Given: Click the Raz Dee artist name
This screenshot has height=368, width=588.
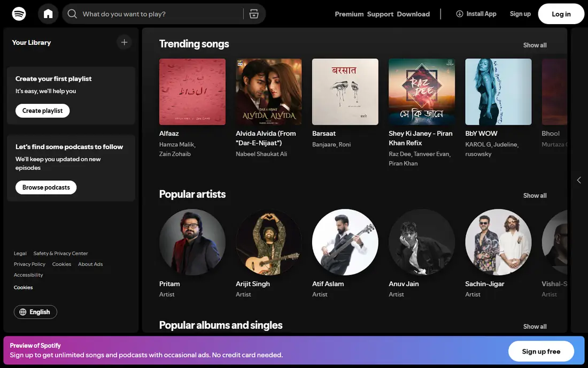Looking at the screenshot, I should point(400,154).
